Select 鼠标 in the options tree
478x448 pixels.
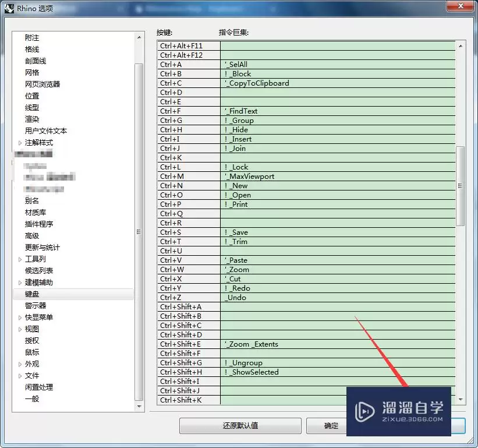(32, 352)
